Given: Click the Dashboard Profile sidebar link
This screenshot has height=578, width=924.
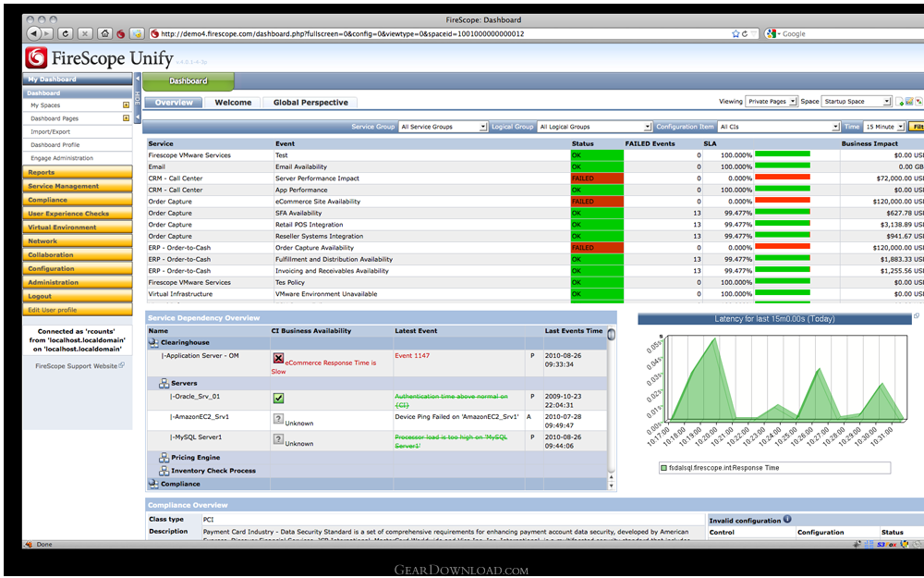Looking at the screenshot, I should coord(55,145).
